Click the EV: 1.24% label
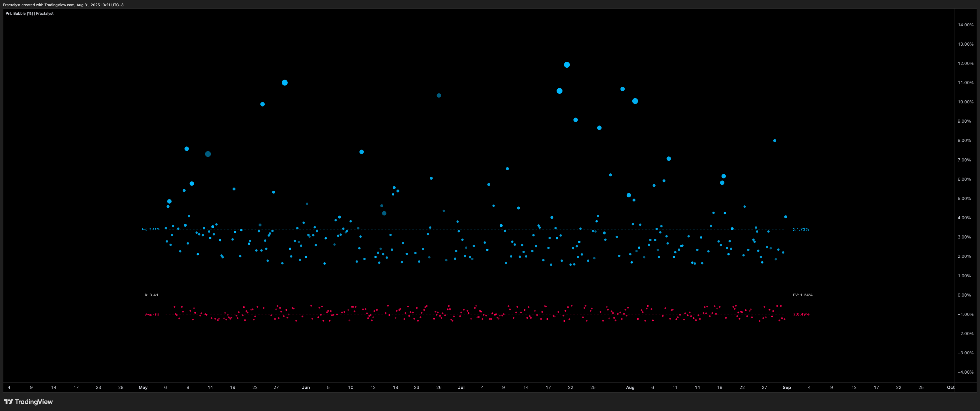 point(803,295)
